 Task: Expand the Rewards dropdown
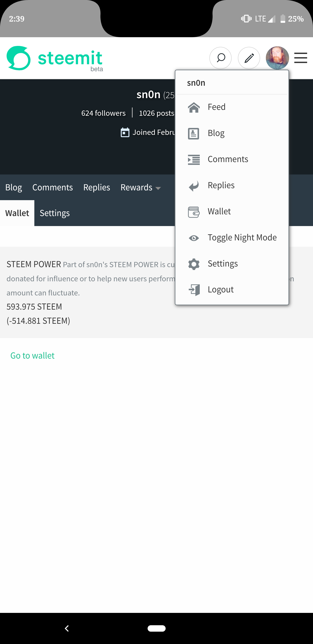point(141,188)
